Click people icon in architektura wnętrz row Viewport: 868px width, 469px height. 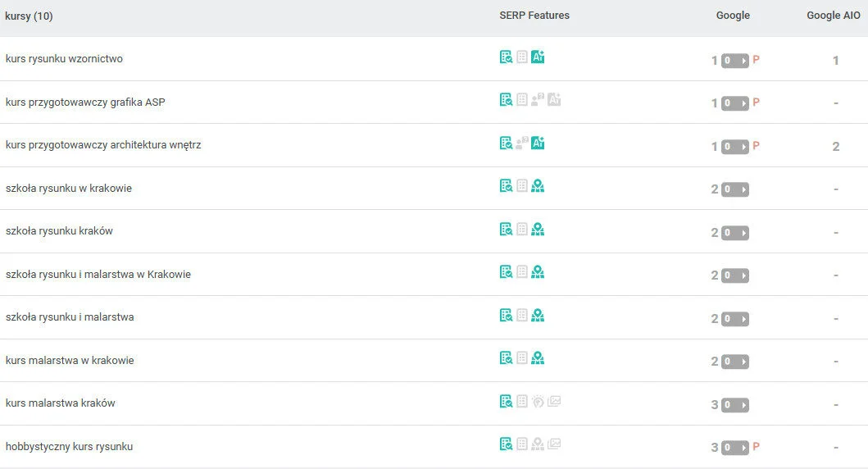522,143
